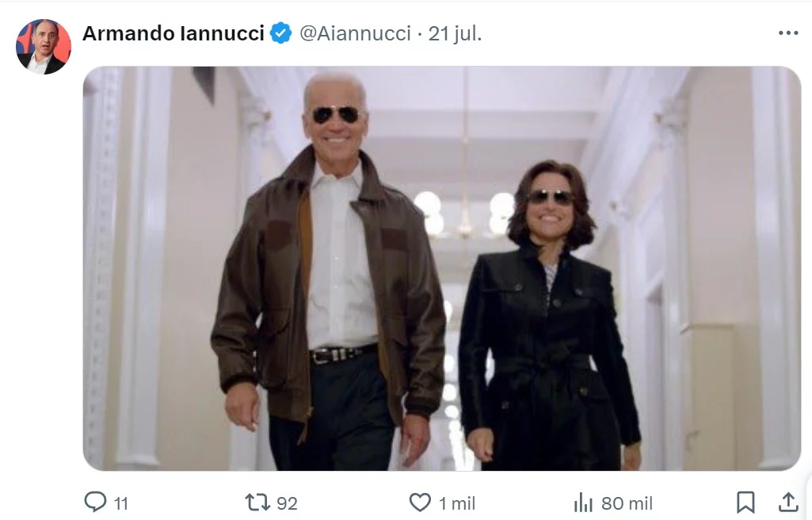Click the reply speech bubble icon
Image resolution: width=812 pixels, height=520 pixels.
(x=95, y=502)
